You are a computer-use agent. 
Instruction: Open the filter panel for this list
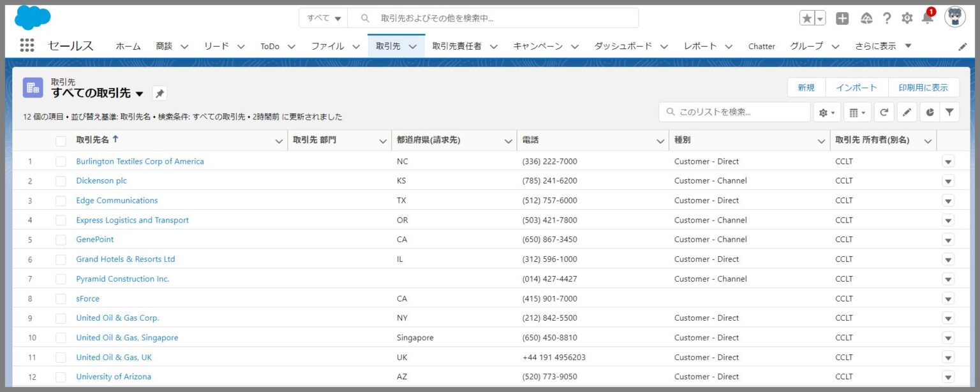950,112
